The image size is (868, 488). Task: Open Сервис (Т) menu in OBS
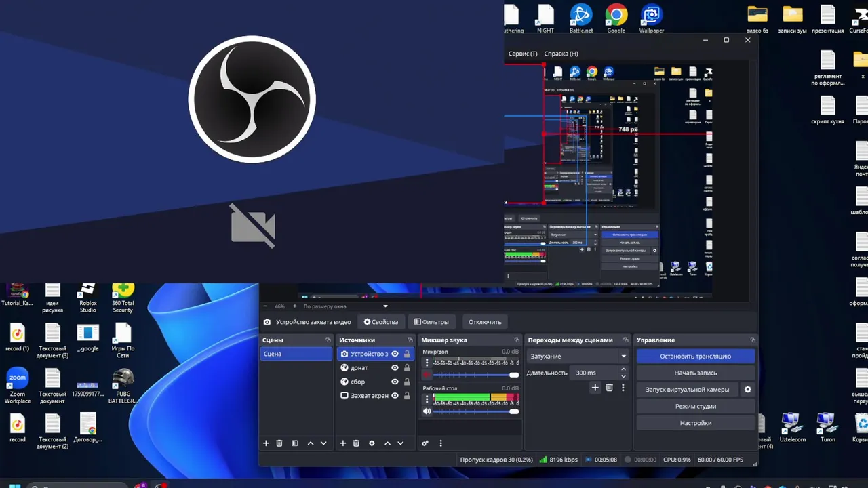point(523,54)
